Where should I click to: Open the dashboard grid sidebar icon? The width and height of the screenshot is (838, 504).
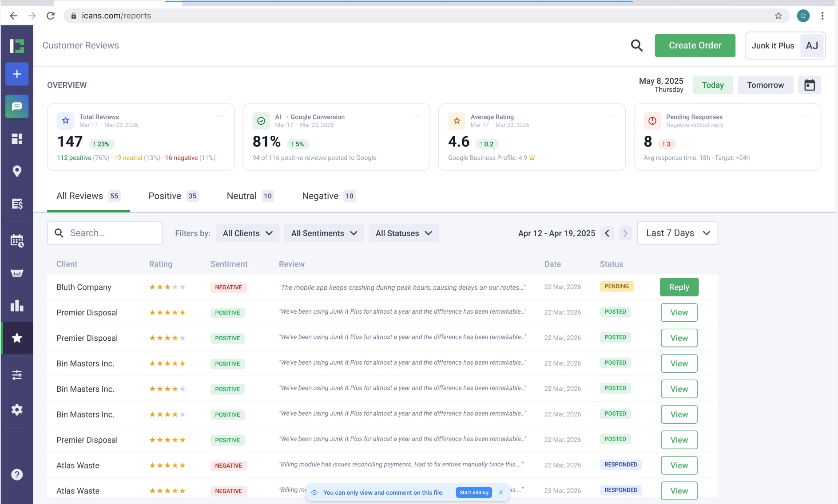tap(17, 139)
